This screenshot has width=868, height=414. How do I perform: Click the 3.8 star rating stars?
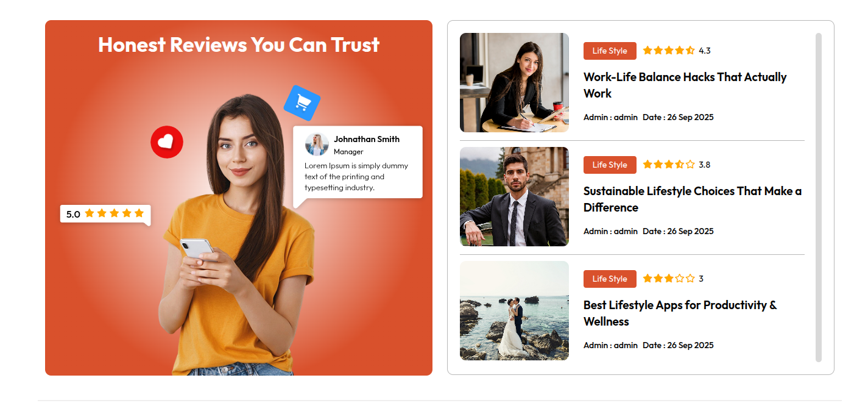point(668,165)
